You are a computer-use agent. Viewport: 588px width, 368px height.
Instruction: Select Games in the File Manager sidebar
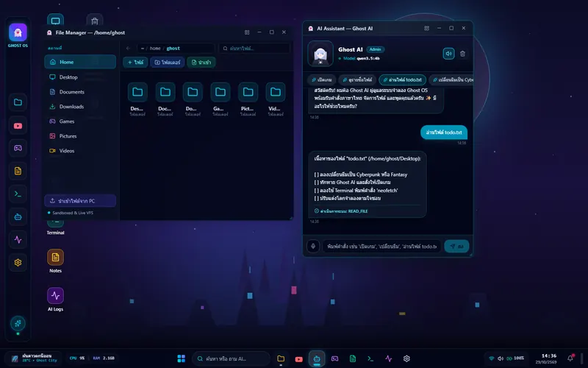pyautogui.click(x=80, y=121)
